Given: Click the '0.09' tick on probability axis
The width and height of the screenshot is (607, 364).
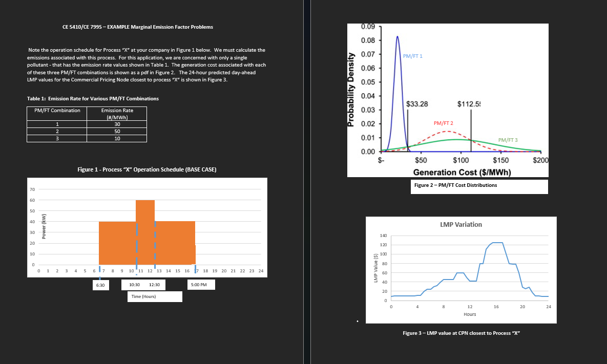Looking at the screenshot, I should pos(368,27).
